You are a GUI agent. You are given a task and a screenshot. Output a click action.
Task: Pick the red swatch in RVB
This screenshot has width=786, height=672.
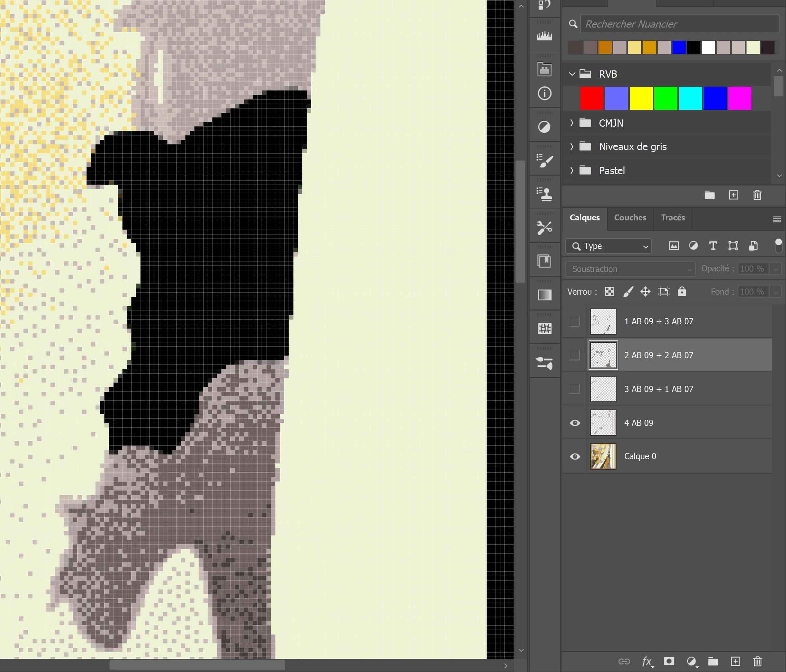click(592, 99)
